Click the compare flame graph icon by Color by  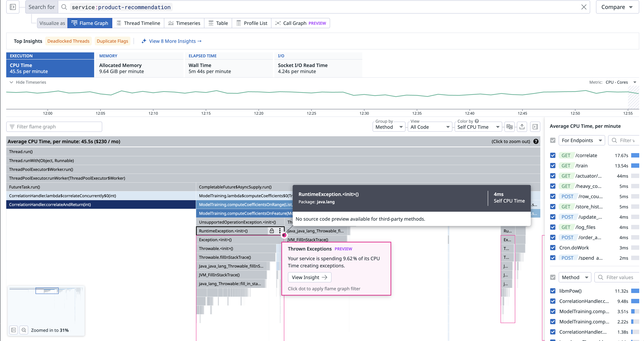tap(509, 127)
